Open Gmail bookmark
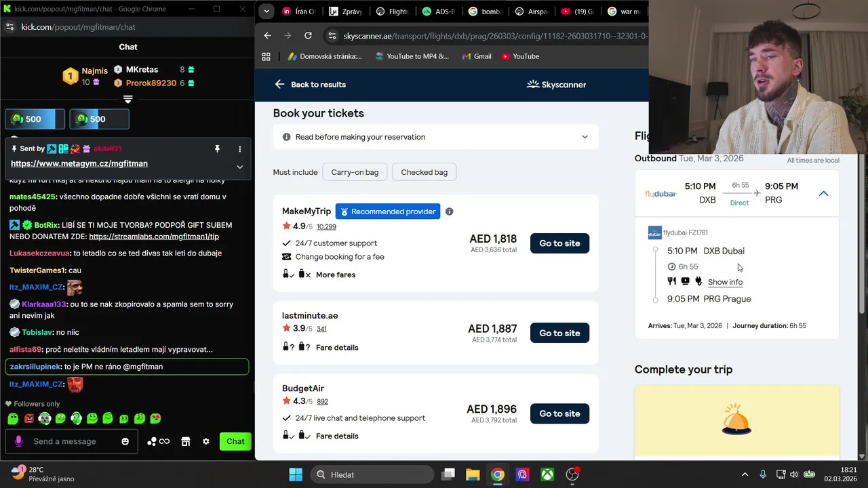 click(477, 56)
